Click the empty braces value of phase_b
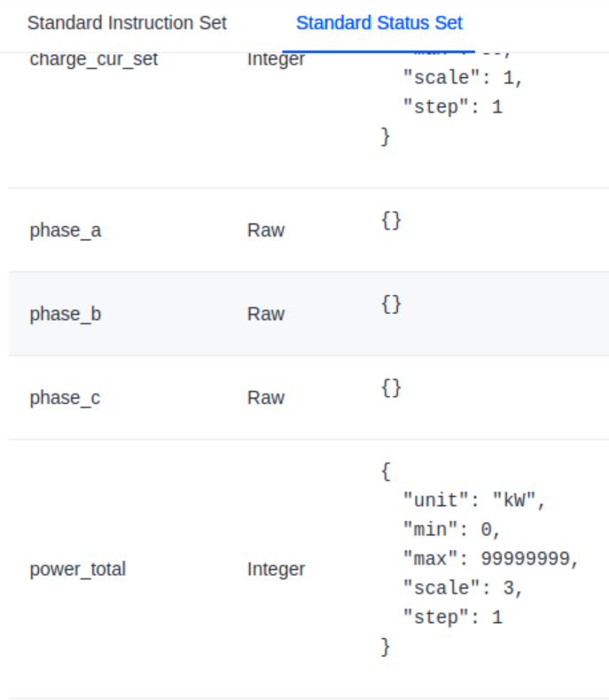 click(x=391, y=304)
